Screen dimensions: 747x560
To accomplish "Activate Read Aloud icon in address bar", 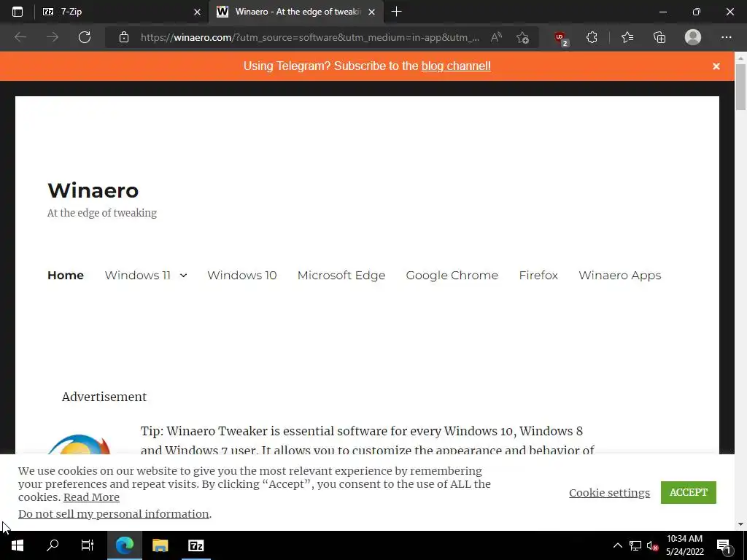I will 496,37.
